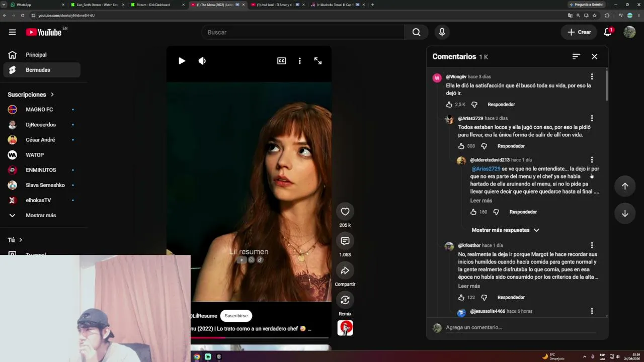Dislike the @Wongiiv comment
The image size is (644, 362).
pyautogui.click(x=474, y=105)
